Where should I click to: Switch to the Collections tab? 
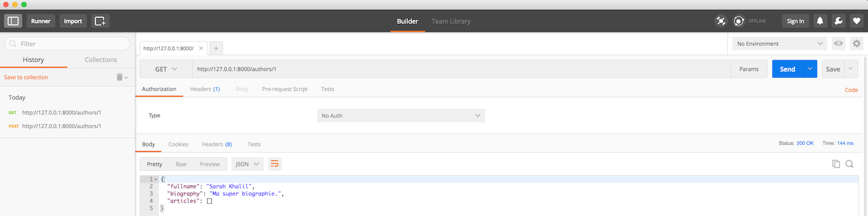[101, 60]
